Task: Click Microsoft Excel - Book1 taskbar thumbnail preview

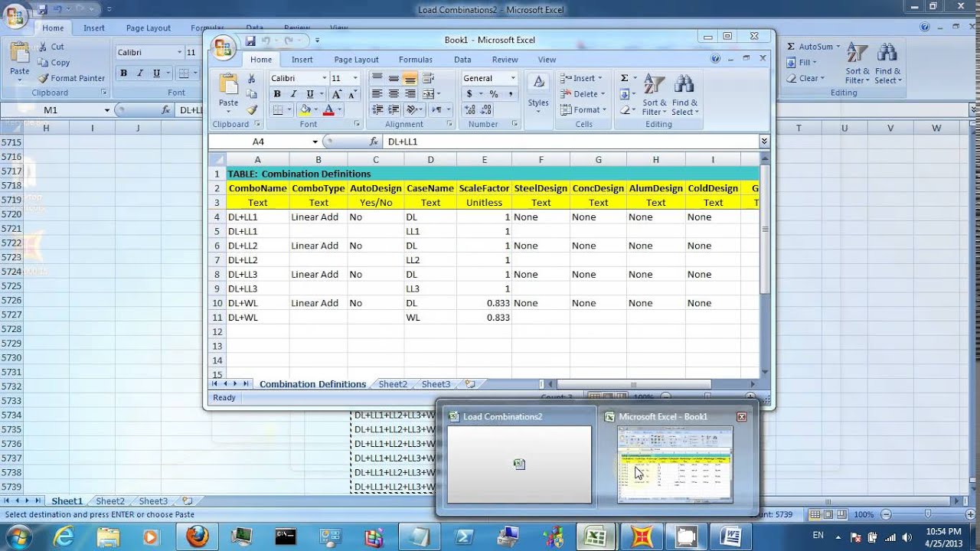Action: click(x=675, y=465)
